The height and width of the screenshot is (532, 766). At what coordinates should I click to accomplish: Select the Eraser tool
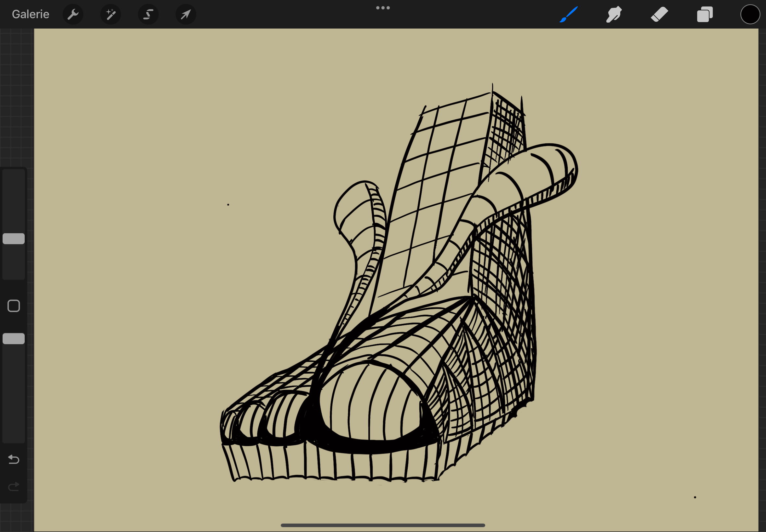tap(659, 14)
